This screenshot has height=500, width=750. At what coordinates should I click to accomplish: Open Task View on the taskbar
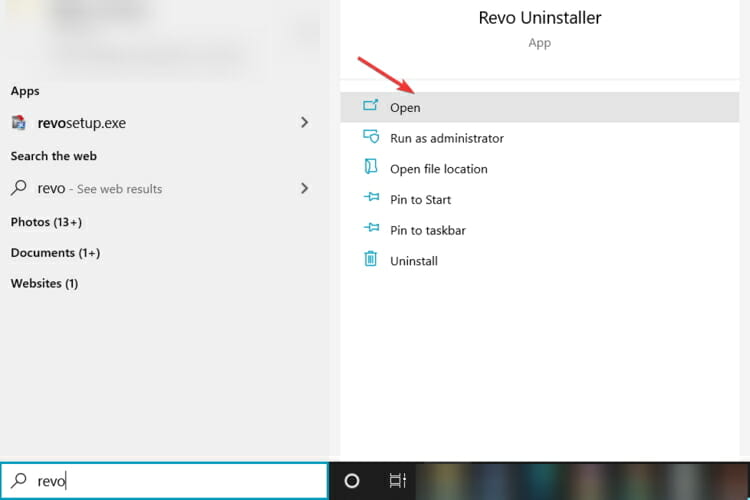(x=397, y=480)
